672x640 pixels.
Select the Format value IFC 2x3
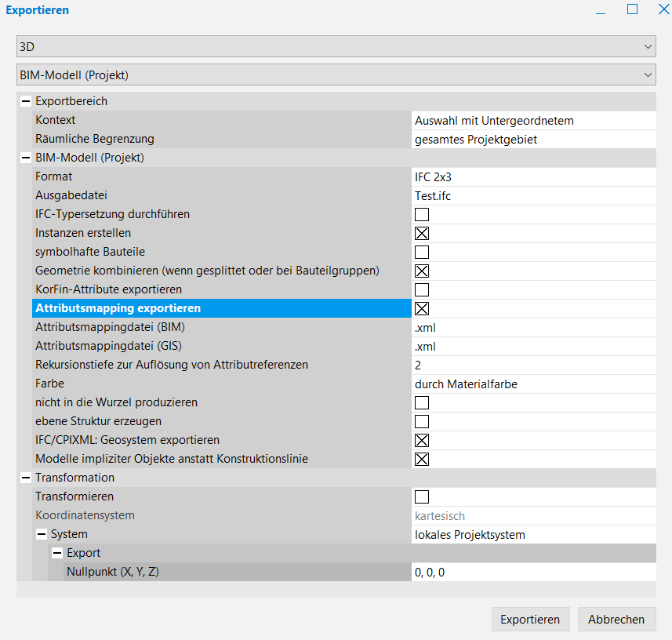click(x=533, y=176)
